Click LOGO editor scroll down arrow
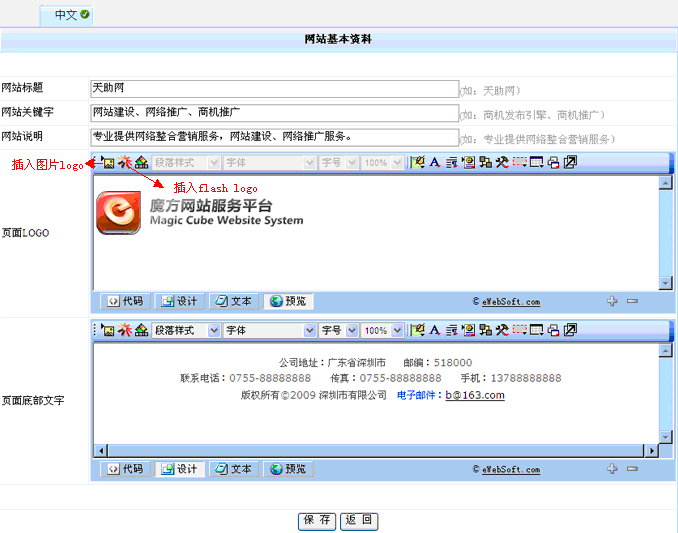Viewport: 678px width, 533px height. [665, 283]
